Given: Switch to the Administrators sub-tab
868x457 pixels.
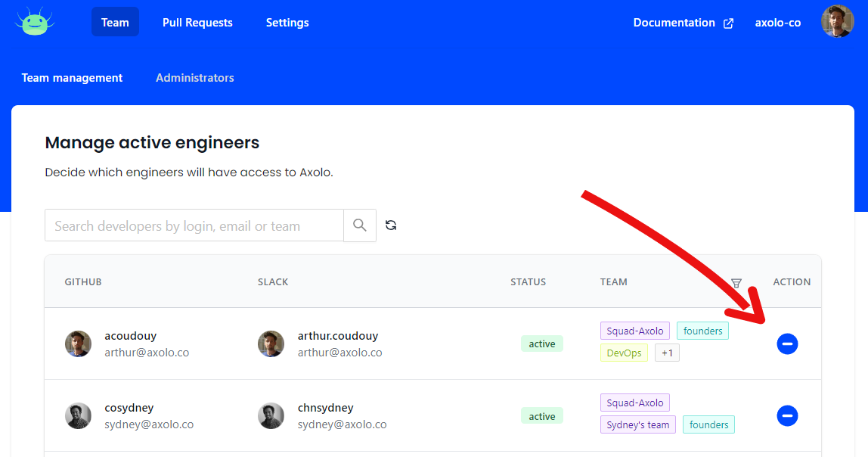Looking at the screenshot, I should point(194,78).
